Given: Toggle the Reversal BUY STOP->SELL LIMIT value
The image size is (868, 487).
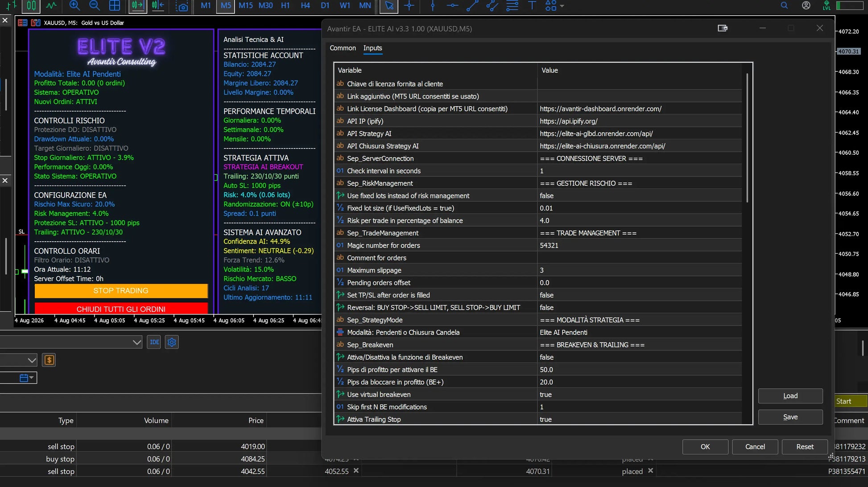Looking at the screenshot, I should click(x=639, y=308).
